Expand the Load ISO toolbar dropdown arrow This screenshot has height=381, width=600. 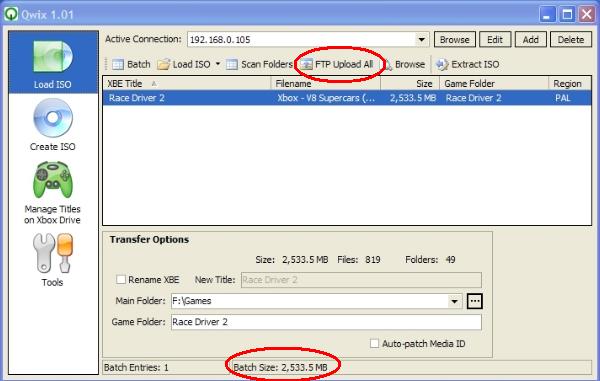point(218,64)
